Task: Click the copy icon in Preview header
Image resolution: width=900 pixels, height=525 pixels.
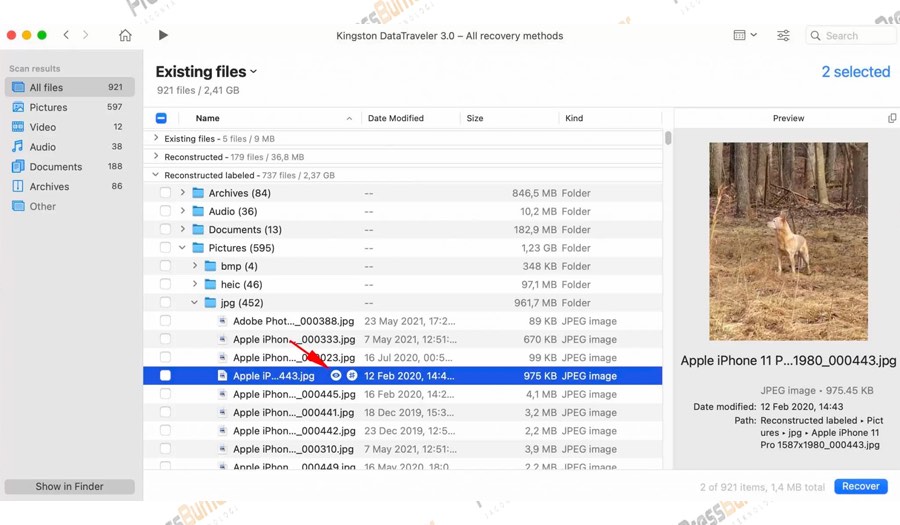Action: pyautogui.click(x=892, y=118)
